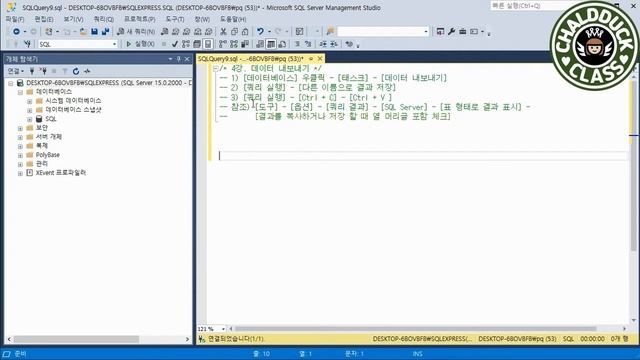The image size is (640, 360).
Task: Toggle Include Actual Execution Plan icon
Action: tap(223, 44)
